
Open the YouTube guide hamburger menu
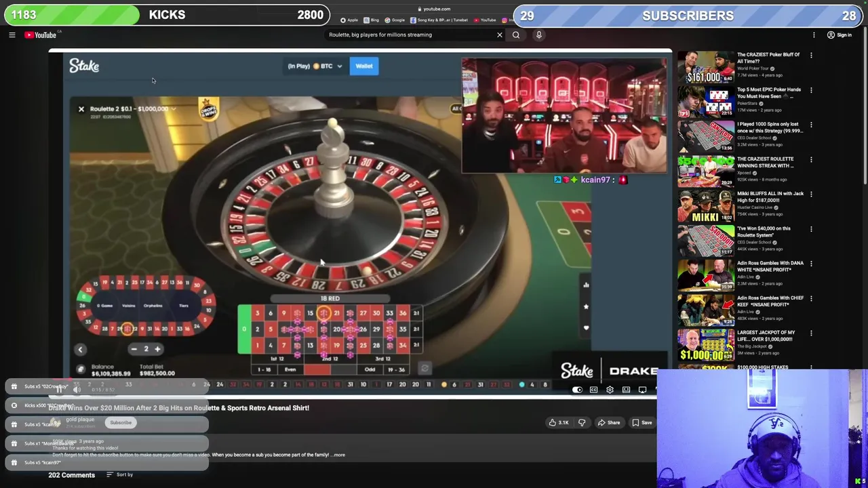point(12,35)
